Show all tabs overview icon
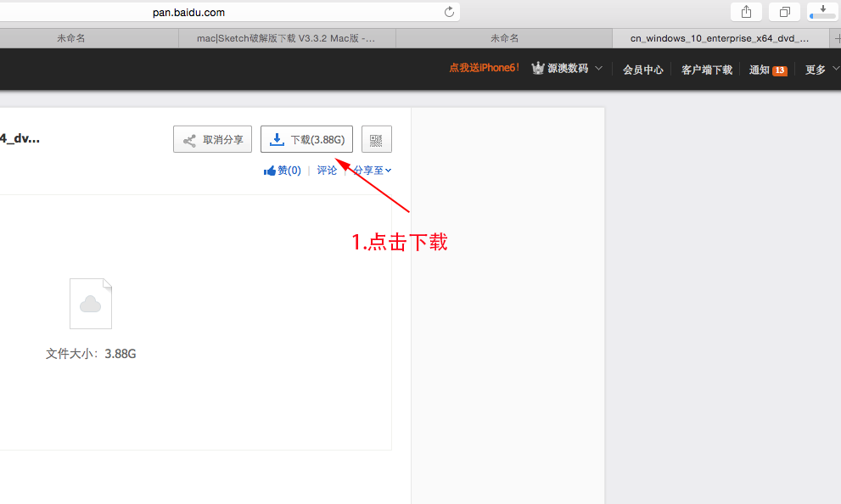This screenshot has height=504, width=841. 784,12
